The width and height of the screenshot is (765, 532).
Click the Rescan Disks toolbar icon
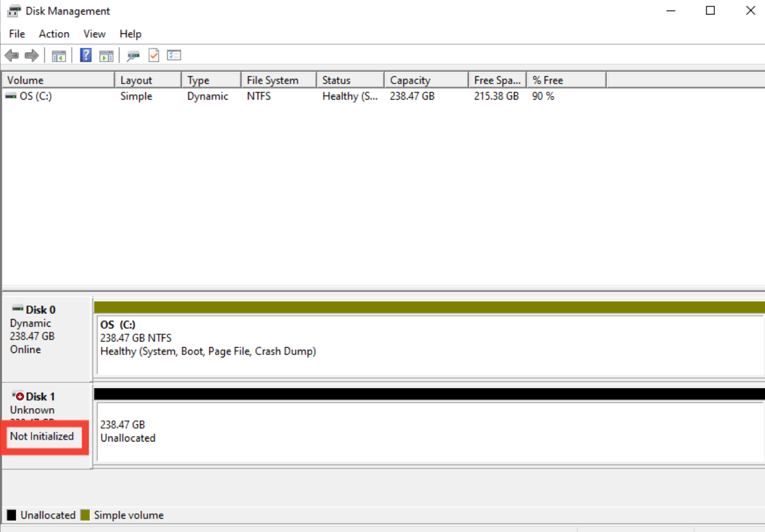(133, 56)
